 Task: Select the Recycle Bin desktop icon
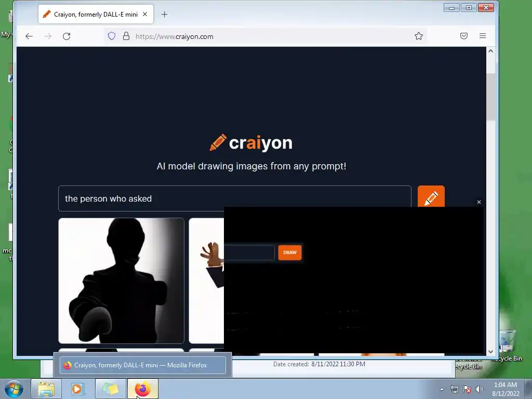pos(507,344)
